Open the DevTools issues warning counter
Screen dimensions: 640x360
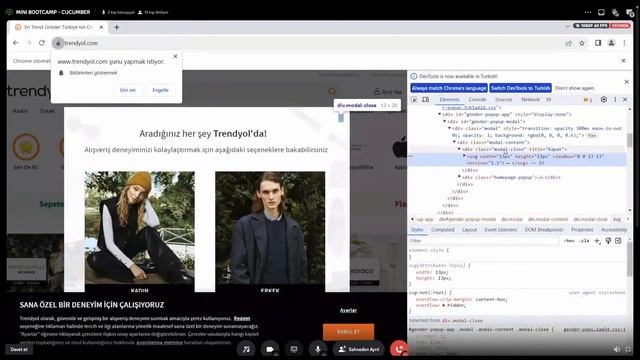pos(588,100)
